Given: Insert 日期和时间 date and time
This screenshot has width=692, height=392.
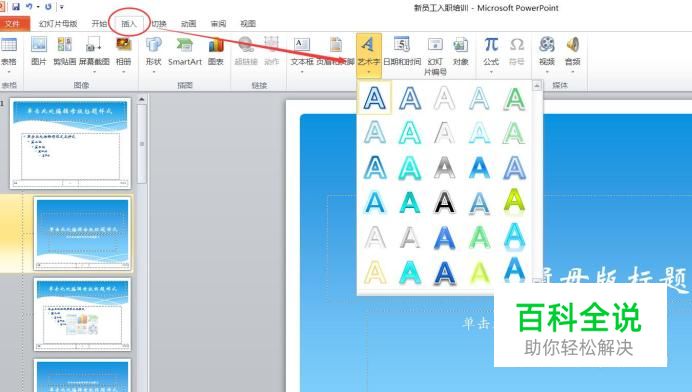Looking at the screenshot, I should (402, 51).
